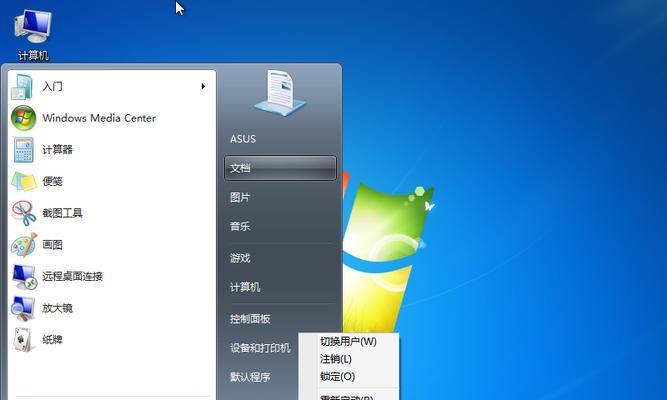Choose 锁定(O) from the popup menu

point(338,377)
